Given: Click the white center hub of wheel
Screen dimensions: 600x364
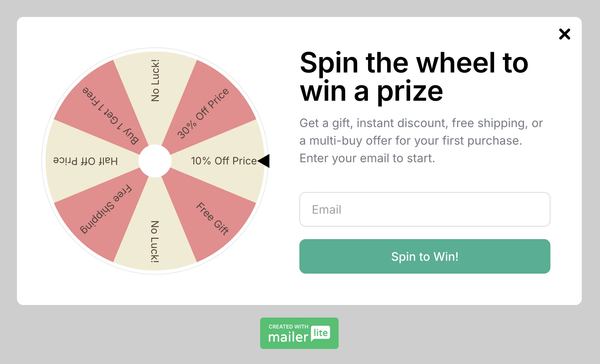Looking at the screenshot, I should (x=155, y=161).
